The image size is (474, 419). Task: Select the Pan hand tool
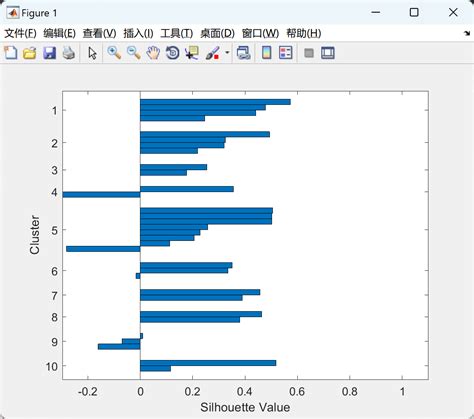coord(153,53)
